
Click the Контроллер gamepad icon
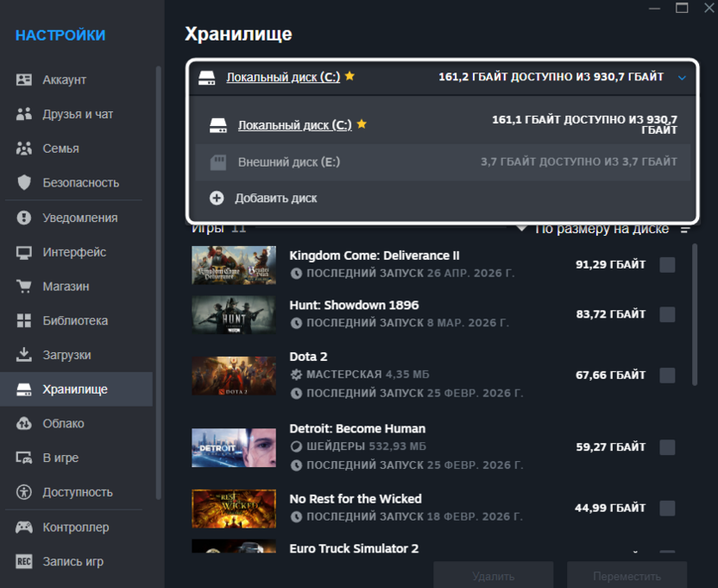click(24, 527)
